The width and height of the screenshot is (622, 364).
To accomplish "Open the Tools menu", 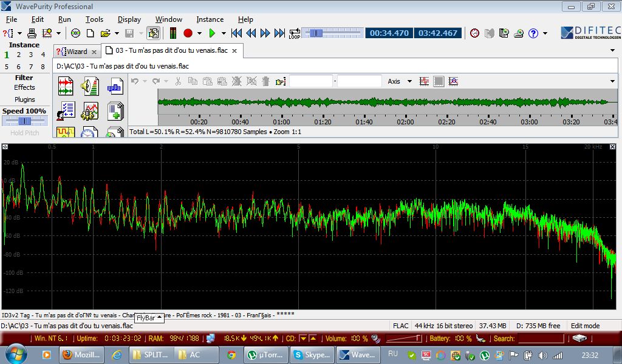I will [94, 19].
